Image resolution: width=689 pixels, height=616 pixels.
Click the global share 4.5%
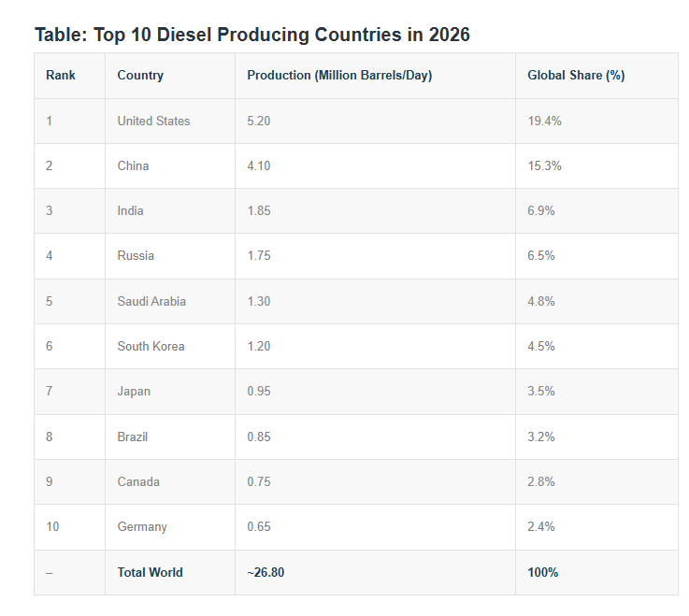pyautogui.click(x=541, y=346)
